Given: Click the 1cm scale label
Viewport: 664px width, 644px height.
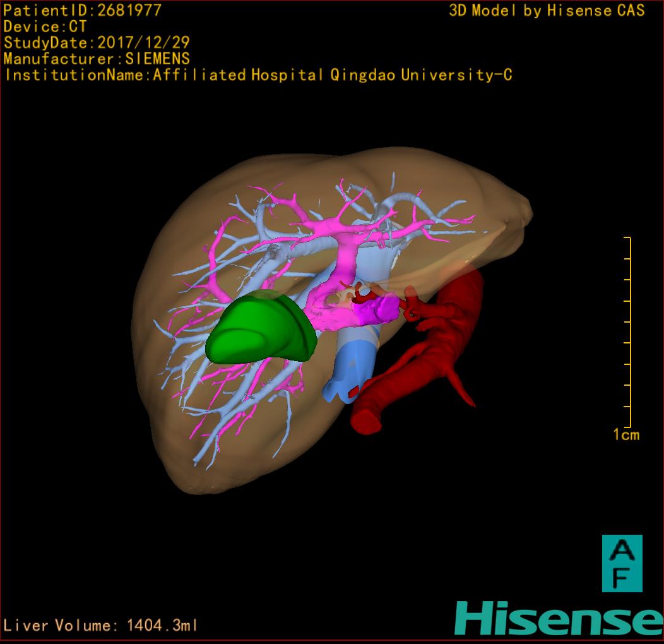Looking at the screenshot, I should coord(625,434).
